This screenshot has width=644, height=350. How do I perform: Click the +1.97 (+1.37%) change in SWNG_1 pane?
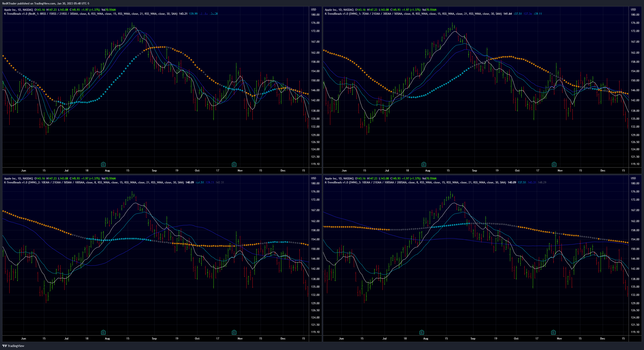[411, 10]
